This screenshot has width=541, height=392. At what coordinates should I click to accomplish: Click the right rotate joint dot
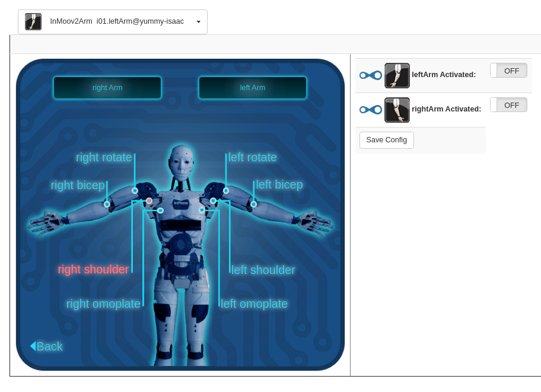coord(135,190)
